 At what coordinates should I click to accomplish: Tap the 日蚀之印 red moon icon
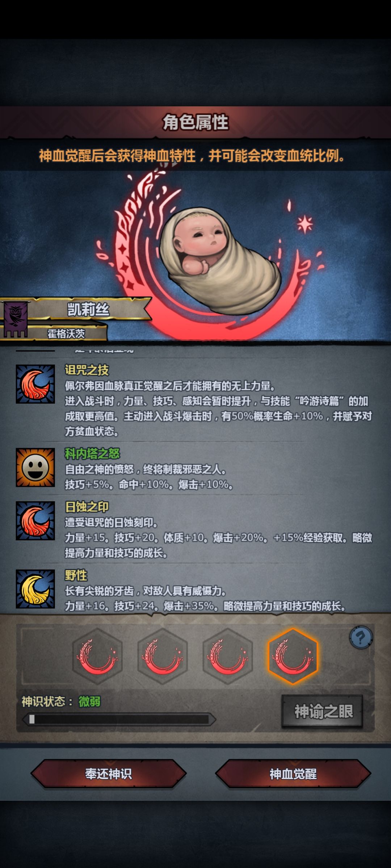pyautogui.click(x=35, y=520)
